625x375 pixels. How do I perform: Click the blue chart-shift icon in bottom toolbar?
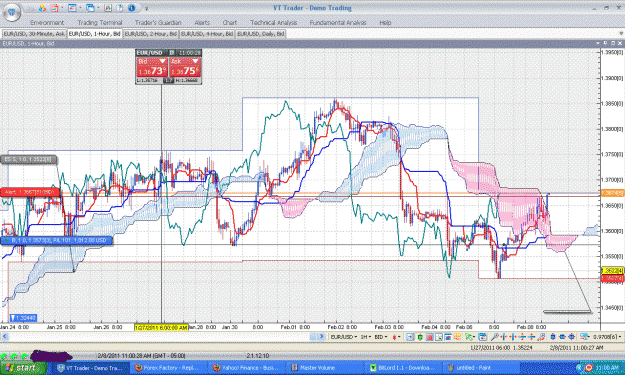410,337
